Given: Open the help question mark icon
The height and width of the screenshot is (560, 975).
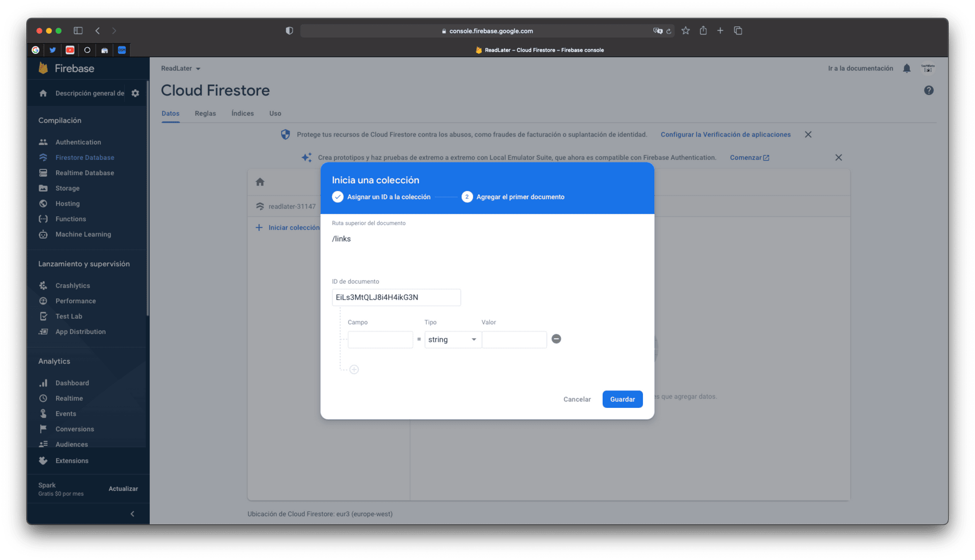Looking at the screenshot, I should pos(929,90).
